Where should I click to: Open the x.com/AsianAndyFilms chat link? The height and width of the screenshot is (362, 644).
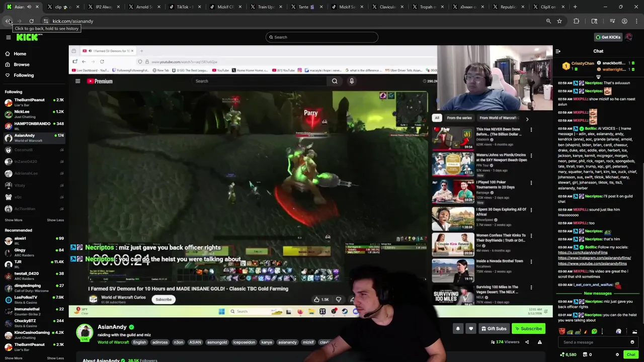pos(583,252)
